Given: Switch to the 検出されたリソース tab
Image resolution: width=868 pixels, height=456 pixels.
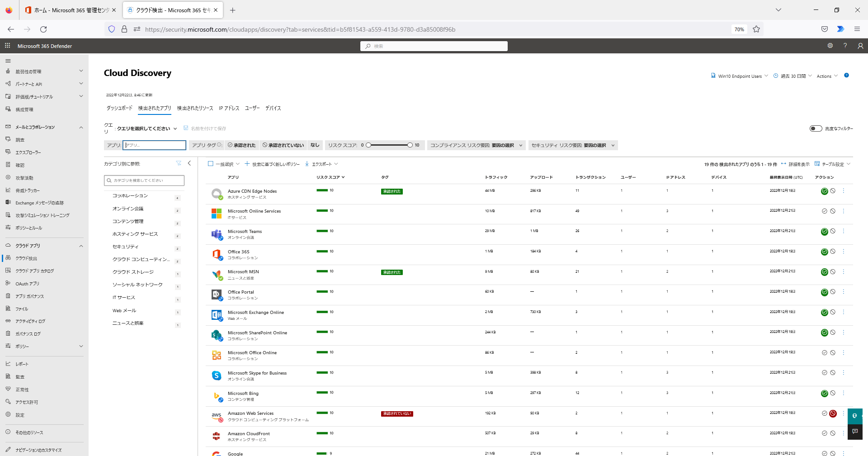Looking at the screenshot, I should coord(195,108).
